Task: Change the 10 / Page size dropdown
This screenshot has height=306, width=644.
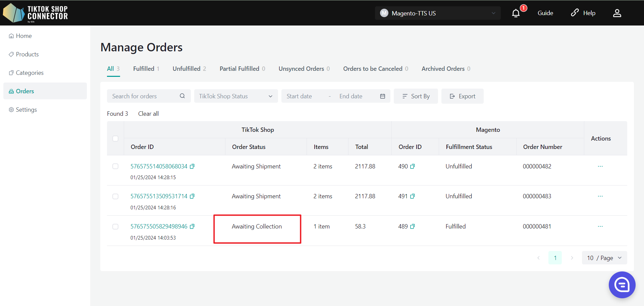Action: (x=604, y=258)
